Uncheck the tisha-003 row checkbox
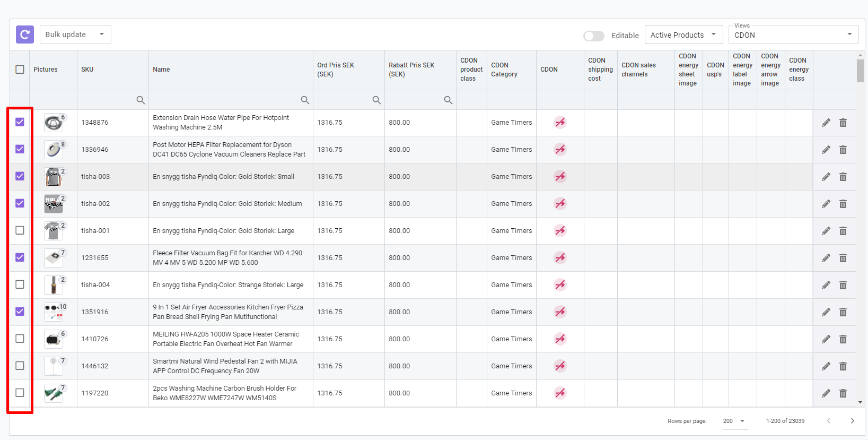Viewport: 868px width, 440px height. pos(20,176)
